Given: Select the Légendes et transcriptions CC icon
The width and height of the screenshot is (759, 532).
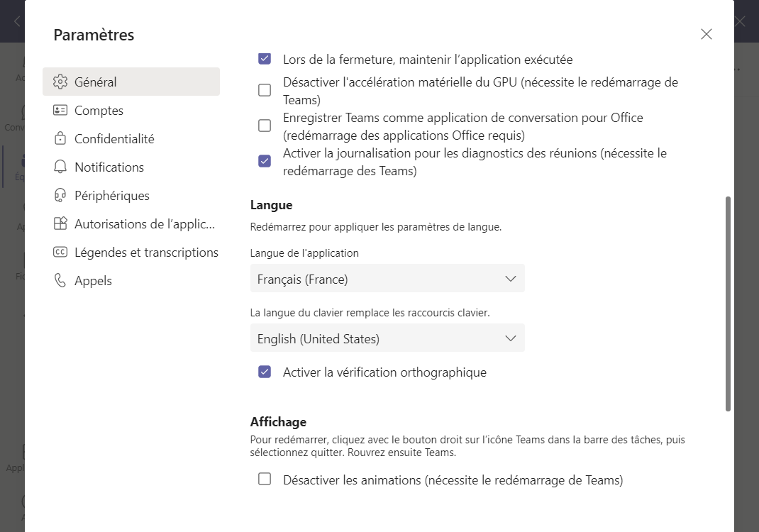Looking at the screenshot, I should [x=60, y=253].
